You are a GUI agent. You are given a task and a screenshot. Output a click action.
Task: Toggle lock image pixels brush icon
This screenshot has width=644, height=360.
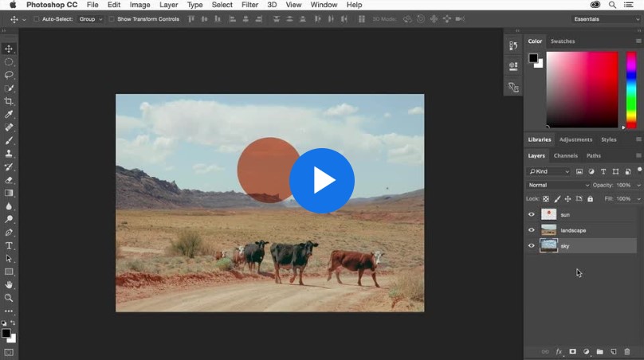[x=557, y=199]
